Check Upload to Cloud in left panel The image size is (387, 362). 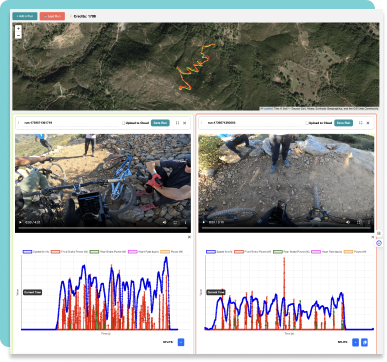(x=123, y=123)
